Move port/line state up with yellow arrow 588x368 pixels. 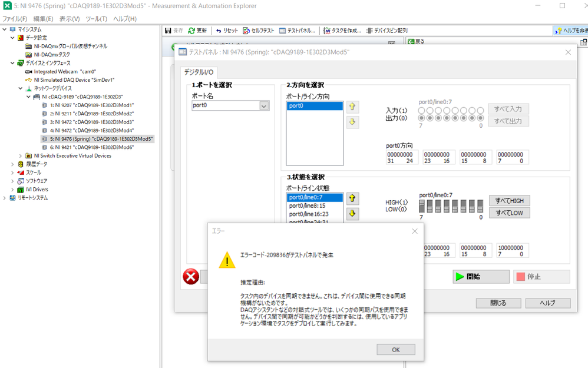(352, 198)
